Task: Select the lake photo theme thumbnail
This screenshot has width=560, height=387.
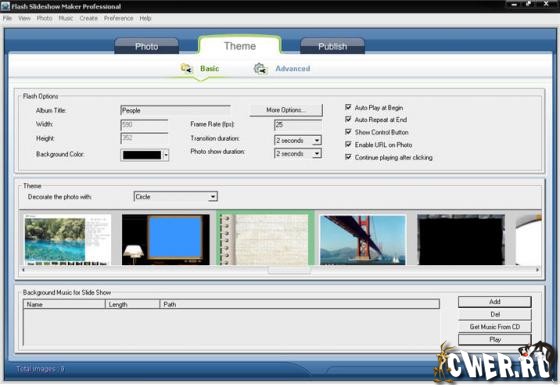Action: tap(68, 240)
